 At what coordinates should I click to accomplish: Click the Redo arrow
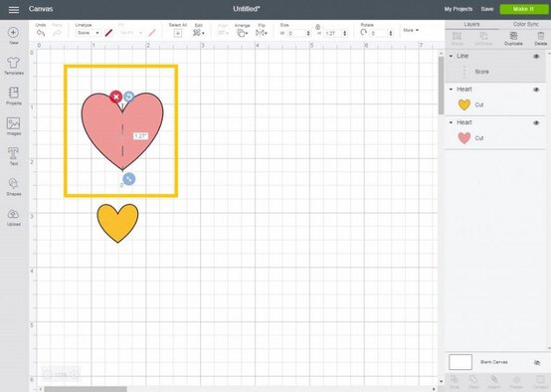(x=57, y=33)
